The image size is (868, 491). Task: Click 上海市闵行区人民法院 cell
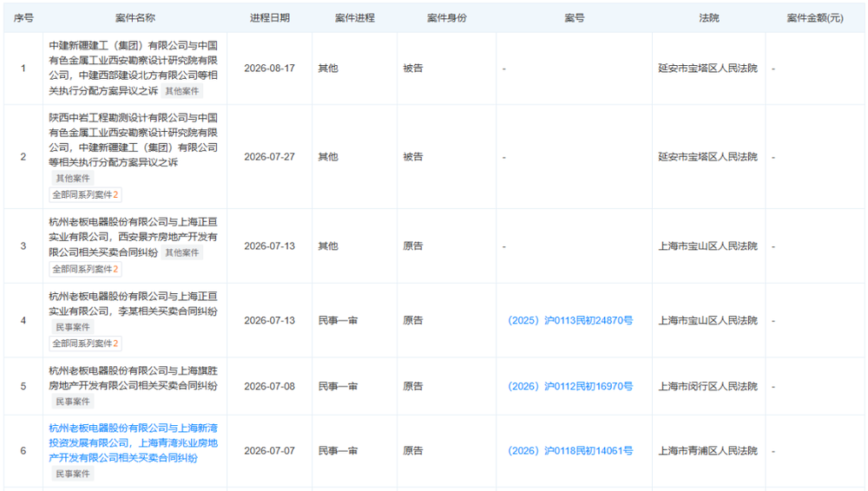[x=707, y=386]
